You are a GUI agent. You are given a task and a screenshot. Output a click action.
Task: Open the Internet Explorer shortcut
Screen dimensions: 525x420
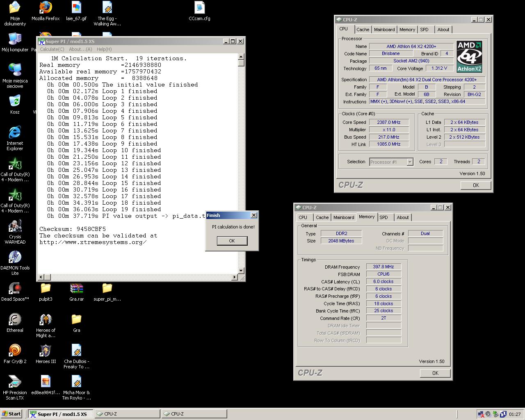[15, 133]
